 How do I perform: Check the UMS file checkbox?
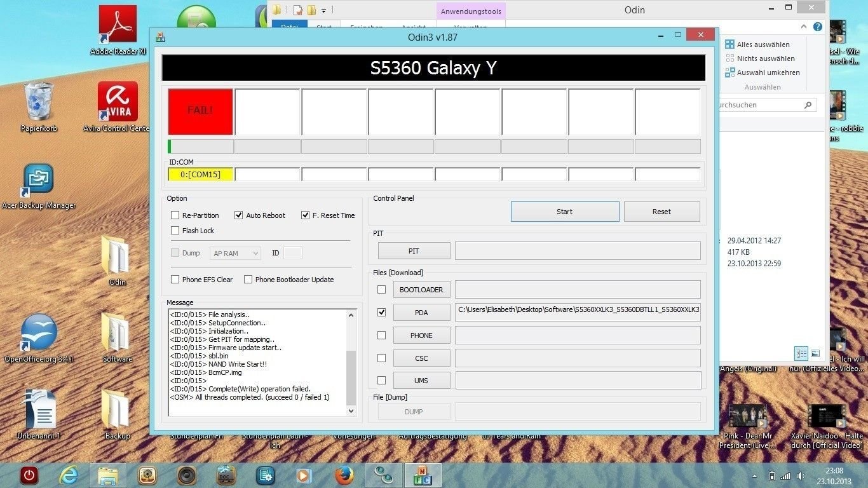pos(381,381)
